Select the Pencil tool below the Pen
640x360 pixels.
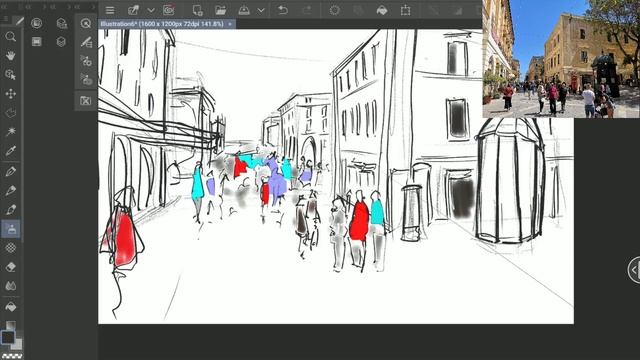coord(11,191)
